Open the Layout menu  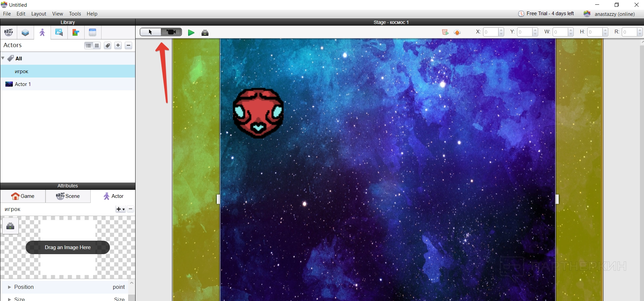39,14
